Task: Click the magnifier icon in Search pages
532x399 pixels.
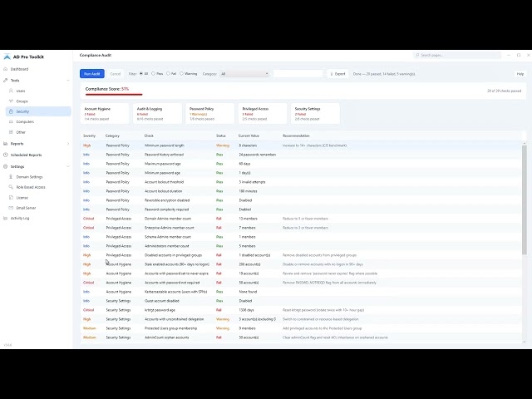Action: coord(417,55)
